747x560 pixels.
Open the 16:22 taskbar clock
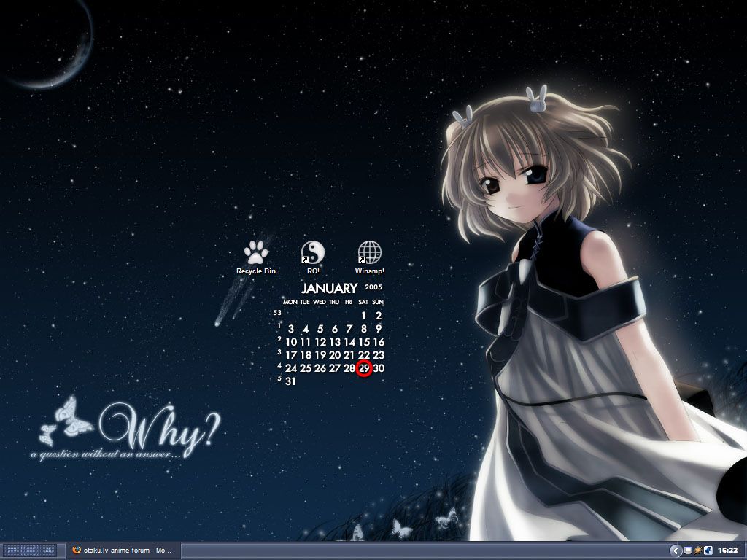(x=727, y=551)
